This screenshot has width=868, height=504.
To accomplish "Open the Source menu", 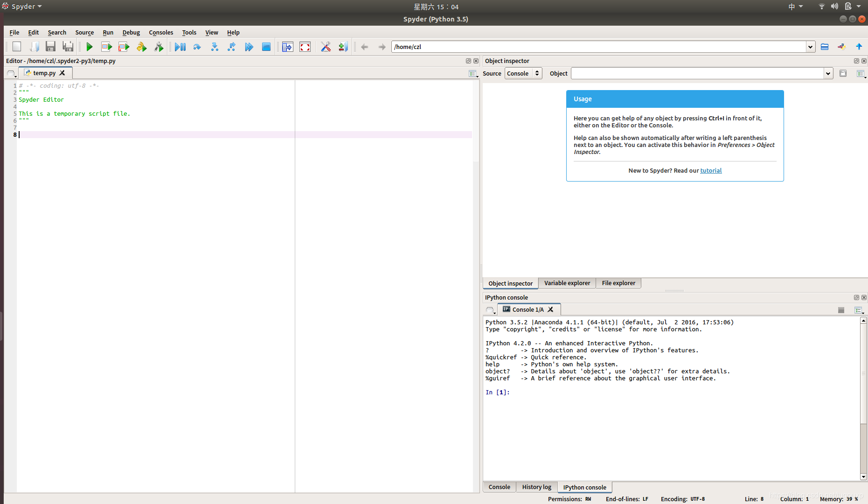I will [84, 32].
